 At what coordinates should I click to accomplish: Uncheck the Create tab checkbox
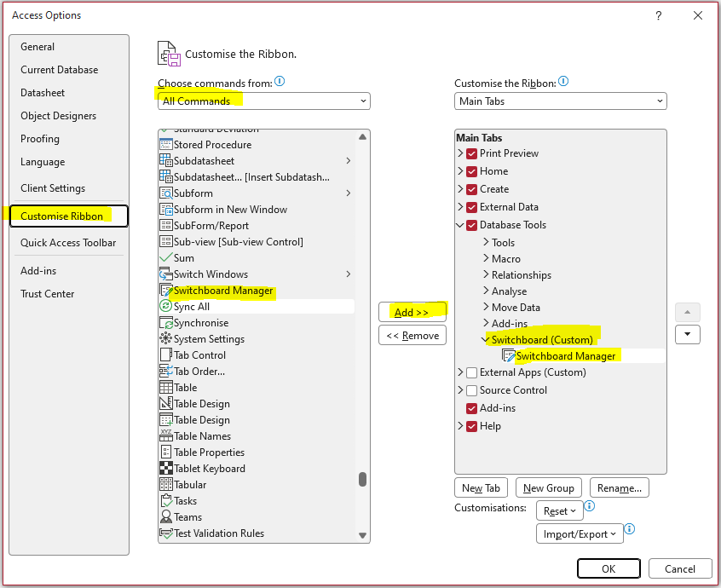coord(471,189)
